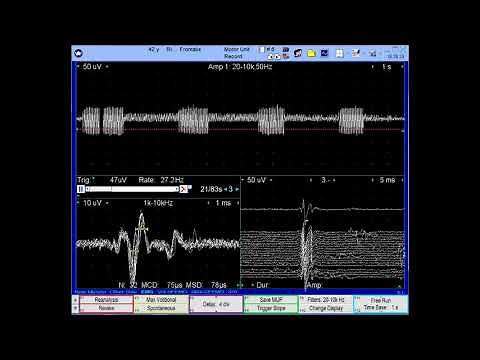Increase the 5 ms time base arrow

coord(402,180)
